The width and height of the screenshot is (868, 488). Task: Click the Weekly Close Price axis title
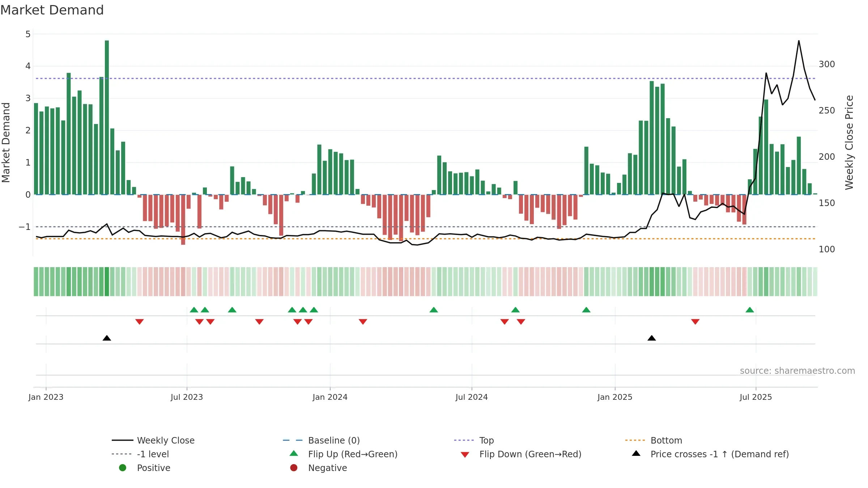pyautogui.click(x=849, y=142)
